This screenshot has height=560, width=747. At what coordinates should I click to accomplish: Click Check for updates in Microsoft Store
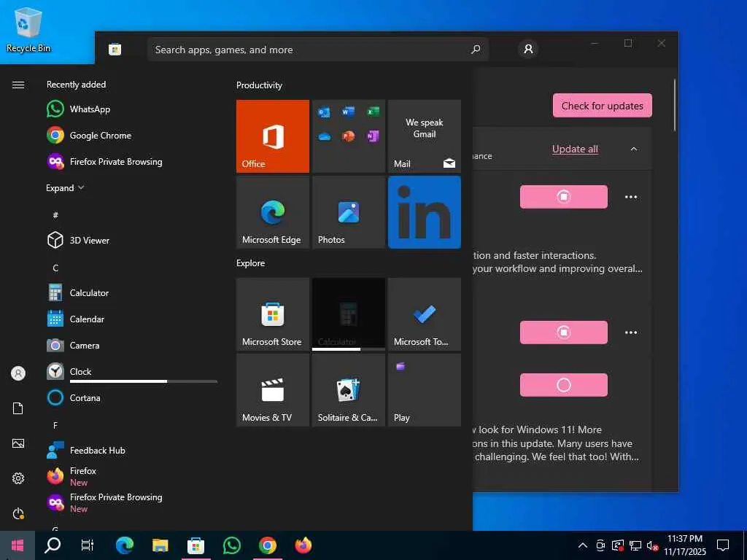click(x=602, y=105)
